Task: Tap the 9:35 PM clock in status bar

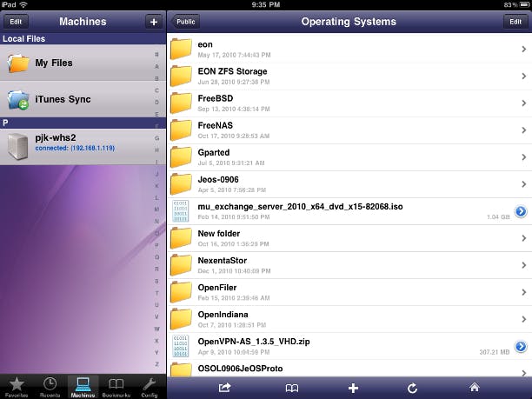Action: [266, 4]
